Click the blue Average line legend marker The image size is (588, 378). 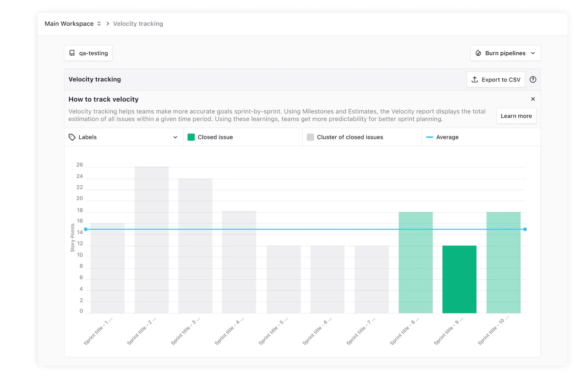click(x=430, y=137)
